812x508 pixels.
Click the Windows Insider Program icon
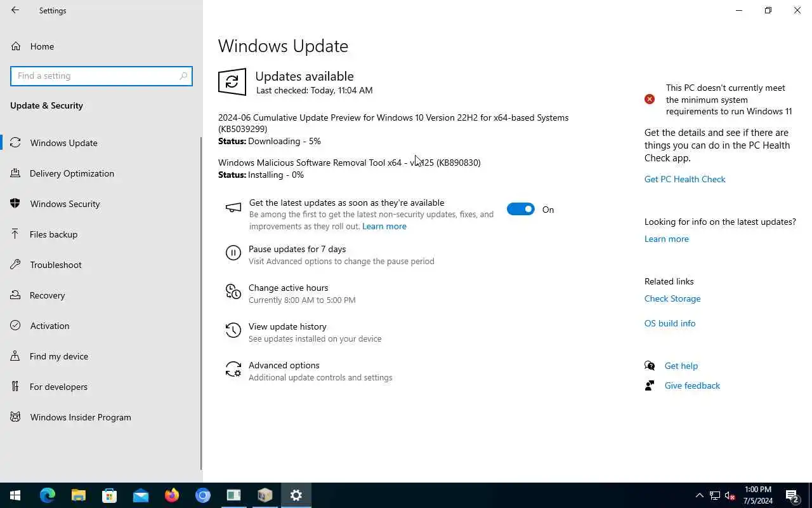(16, 417)
